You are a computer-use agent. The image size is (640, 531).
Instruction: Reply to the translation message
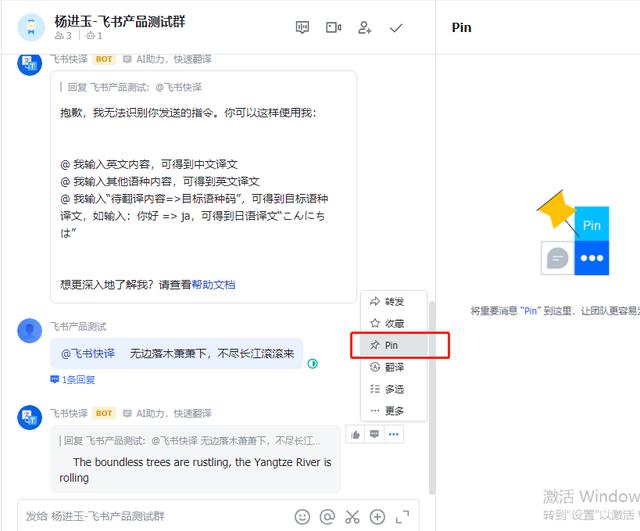374,434
